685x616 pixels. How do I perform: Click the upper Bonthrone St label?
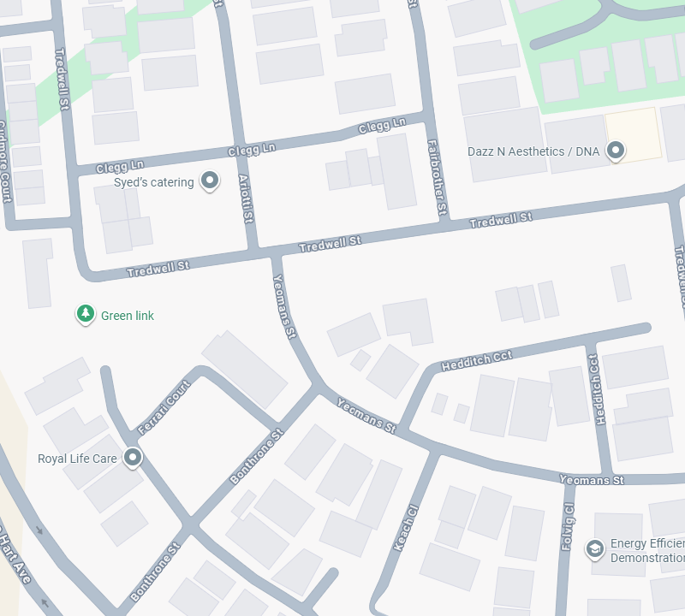[257, 456]
